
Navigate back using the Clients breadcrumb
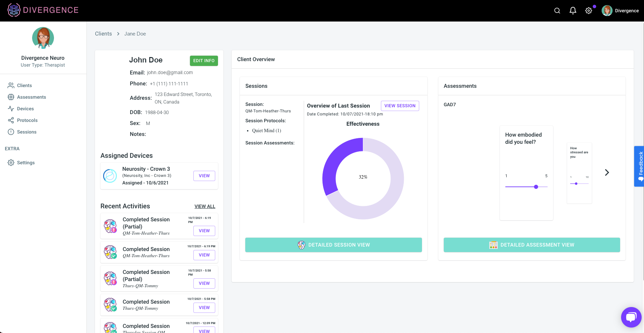pyautogui.click(x=103, y=33)
